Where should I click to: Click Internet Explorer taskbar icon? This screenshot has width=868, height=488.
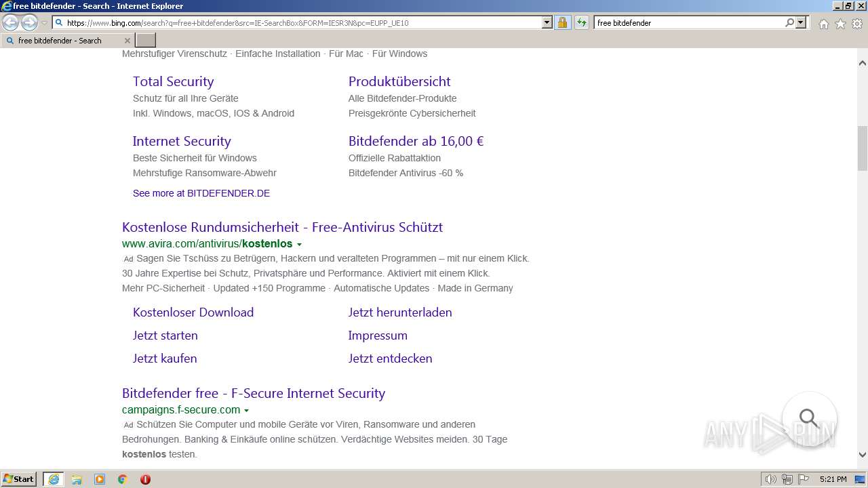54,479
